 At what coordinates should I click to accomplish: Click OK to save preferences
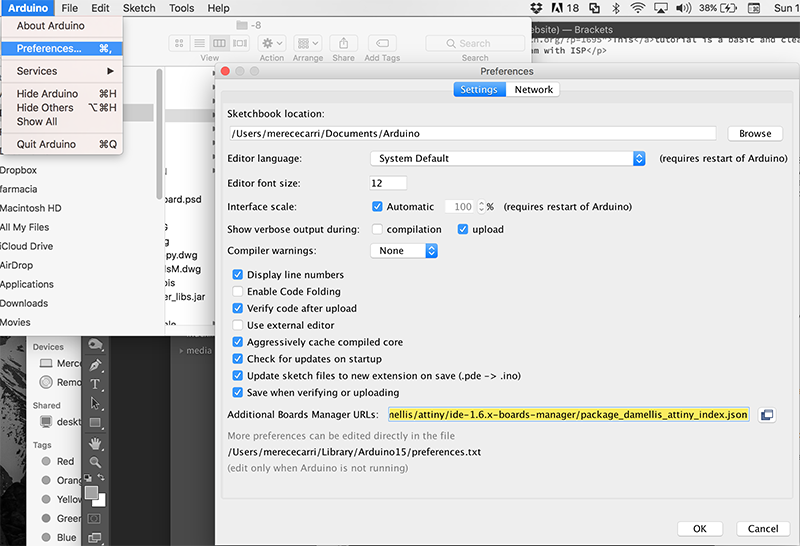699,529
